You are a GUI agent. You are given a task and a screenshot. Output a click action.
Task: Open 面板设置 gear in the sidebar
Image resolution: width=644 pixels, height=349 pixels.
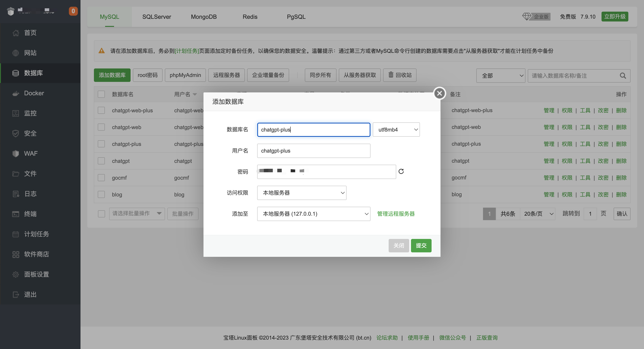click(36, 274)
